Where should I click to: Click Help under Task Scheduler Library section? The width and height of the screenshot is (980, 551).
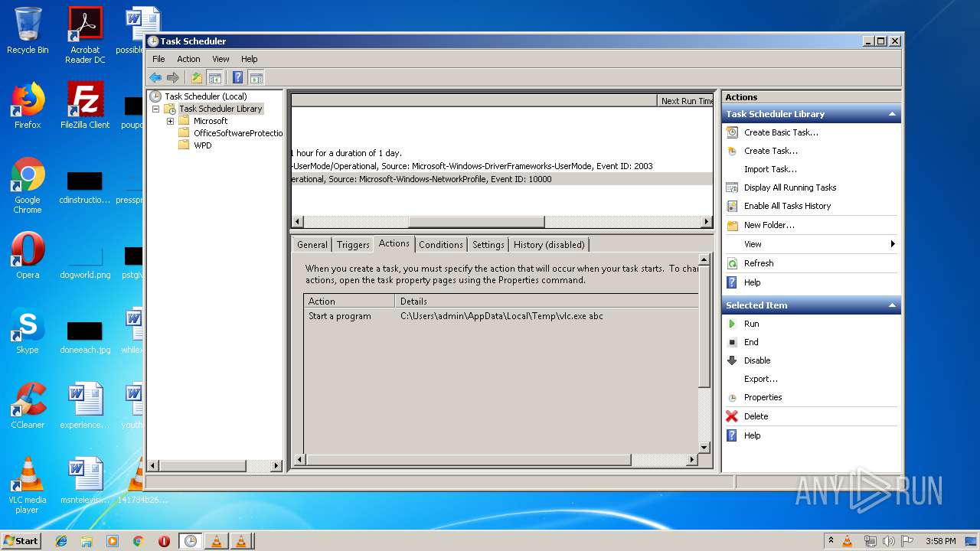[752, 282]
